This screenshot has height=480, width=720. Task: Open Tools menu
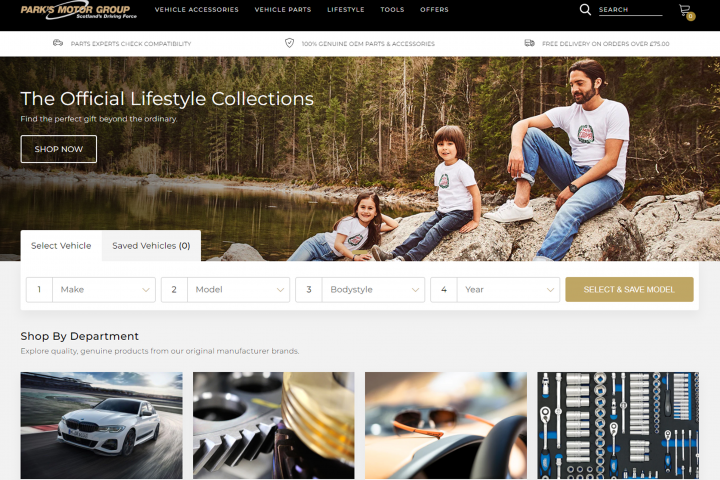click(x=392, y=9)
